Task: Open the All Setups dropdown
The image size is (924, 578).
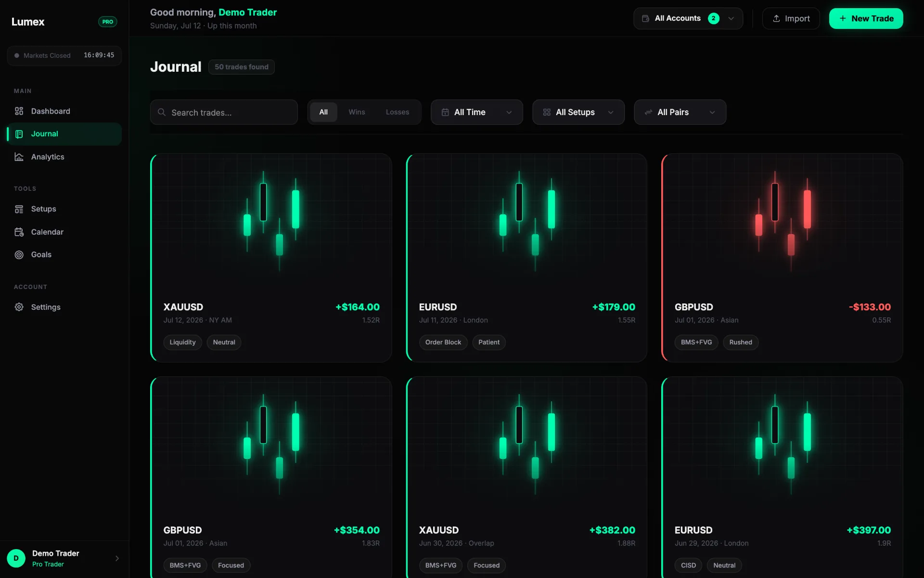Action: click(x=578, y=112)
